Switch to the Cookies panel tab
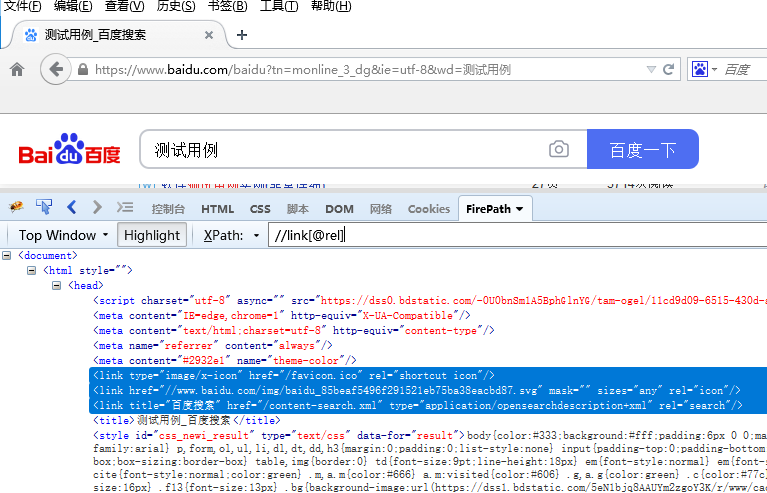Viewport: 767px width, 493px height. 429,209
